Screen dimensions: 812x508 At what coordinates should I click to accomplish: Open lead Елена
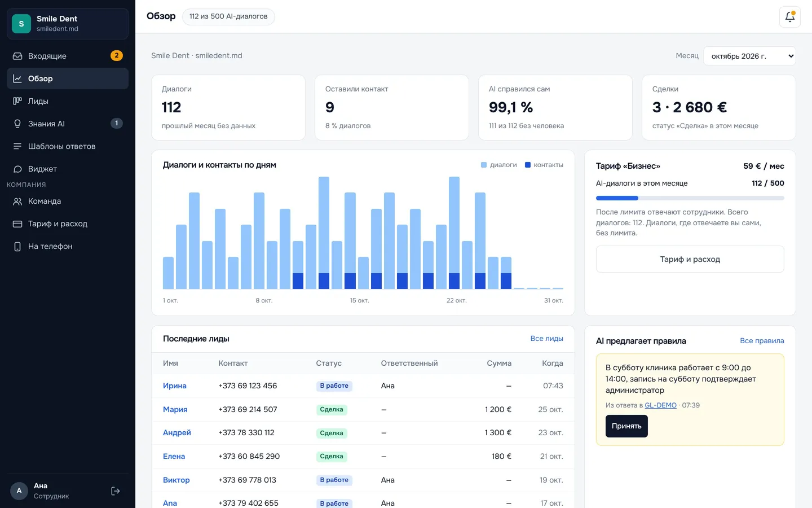174,456
